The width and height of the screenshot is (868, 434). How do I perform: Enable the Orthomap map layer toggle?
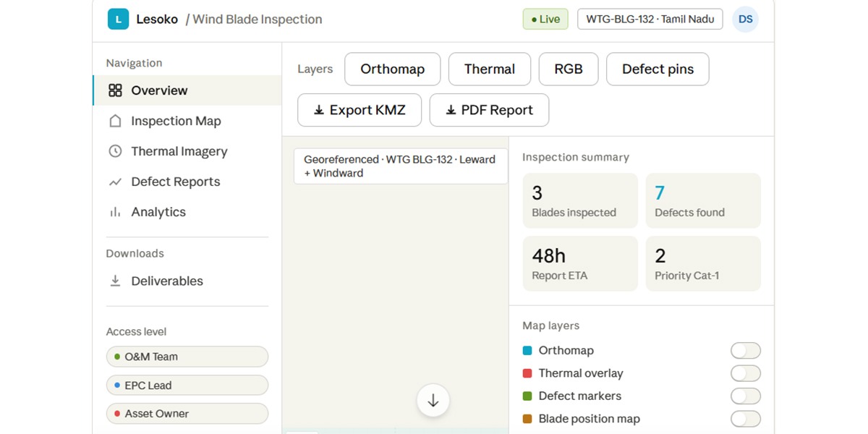(746, 350)
